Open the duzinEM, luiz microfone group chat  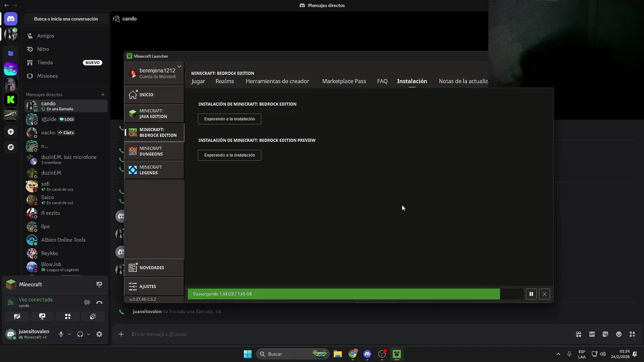click(x=66, y=159)
